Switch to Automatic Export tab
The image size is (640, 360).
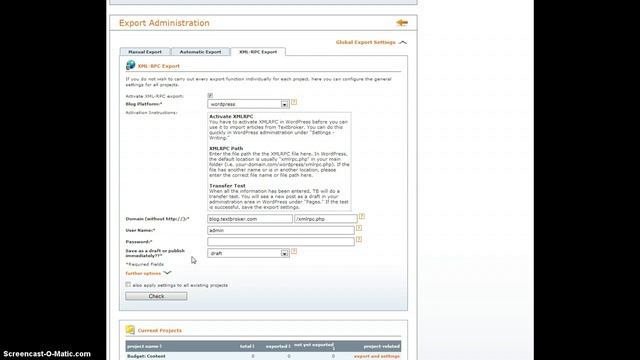coord(200,52)
